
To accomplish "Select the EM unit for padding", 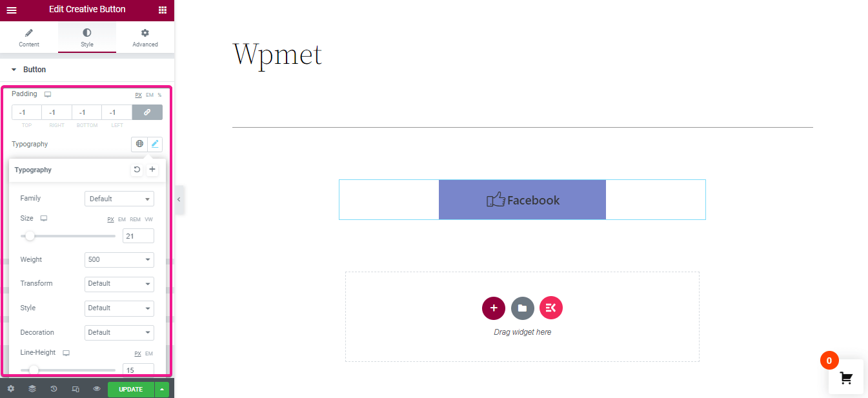I will click(x=150, y=95).
